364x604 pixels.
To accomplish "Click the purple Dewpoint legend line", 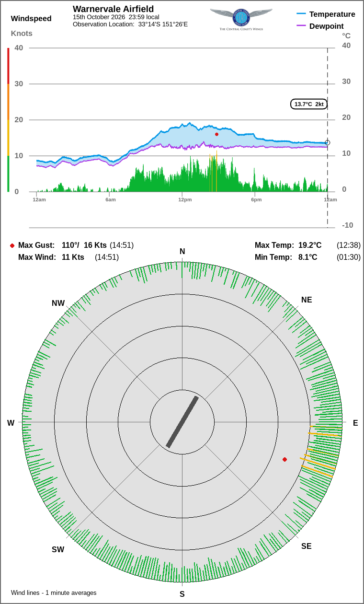I will 301,26.
